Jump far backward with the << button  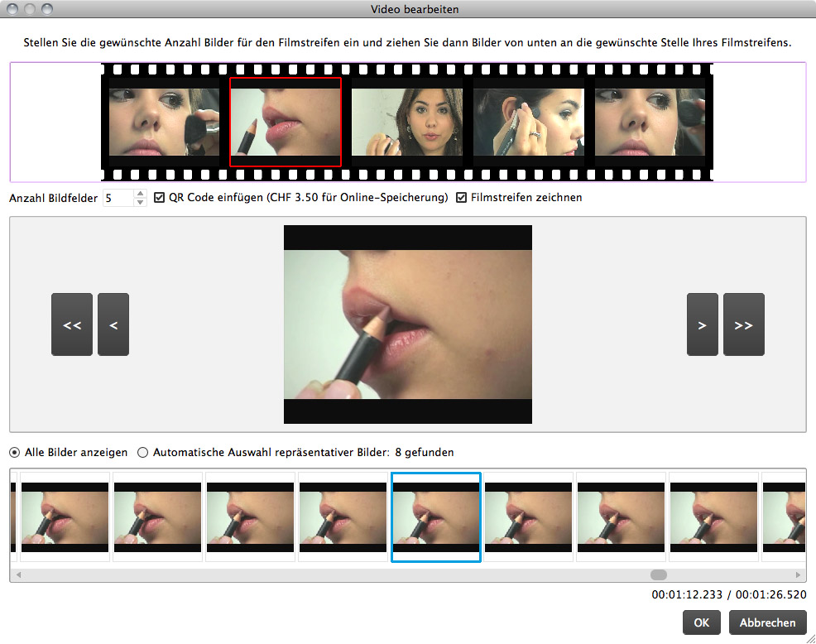pyautogui.click(x=72, y=324)
